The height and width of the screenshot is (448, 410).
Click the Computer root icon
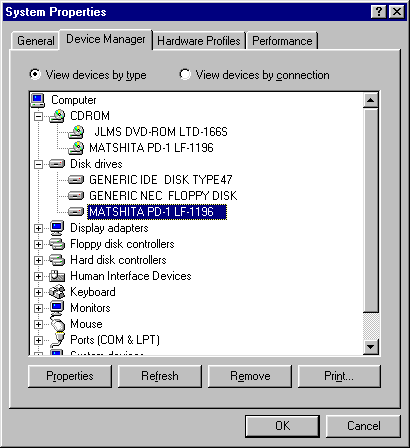pos(38,100)
